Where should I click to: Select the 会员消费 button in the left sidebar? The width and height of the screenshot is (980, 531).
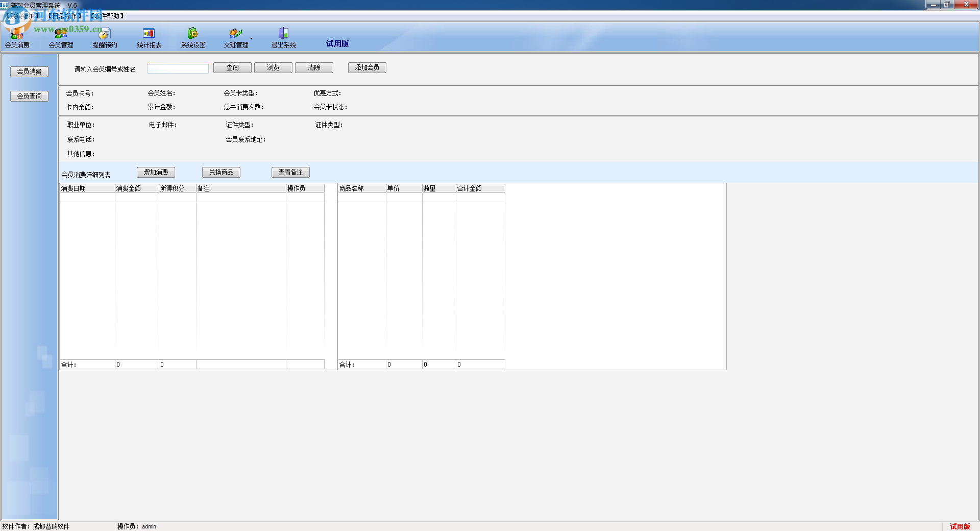(29, 71)
